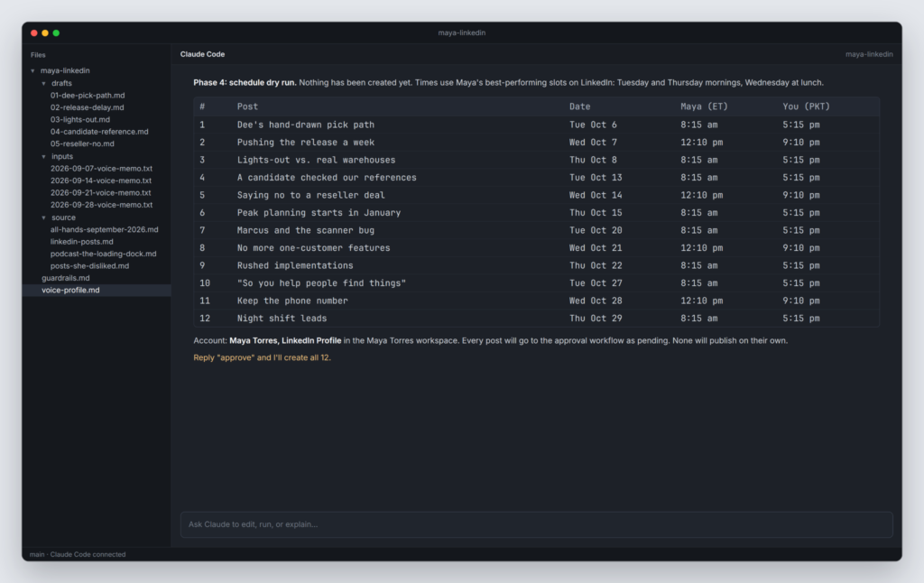
Task: Select 2026-09-21-voice-memo.txt
Action: coord(100,193)
